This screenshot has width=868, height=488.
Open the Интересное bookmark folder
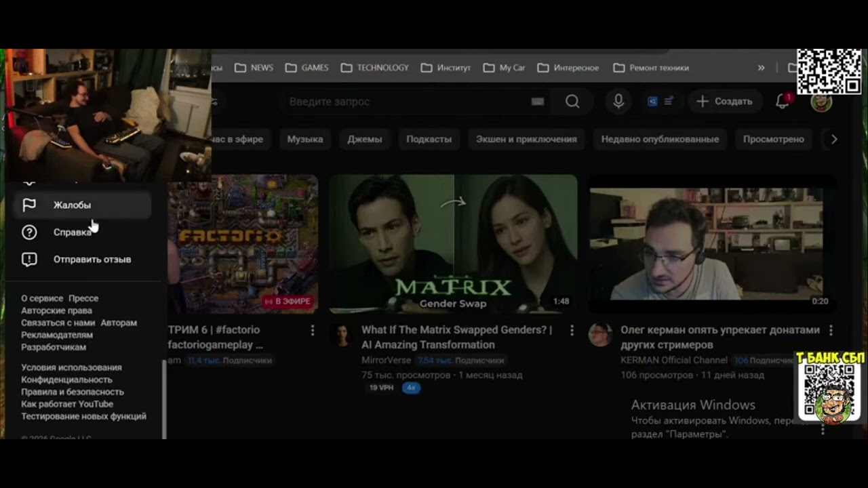tap(568, 68)
